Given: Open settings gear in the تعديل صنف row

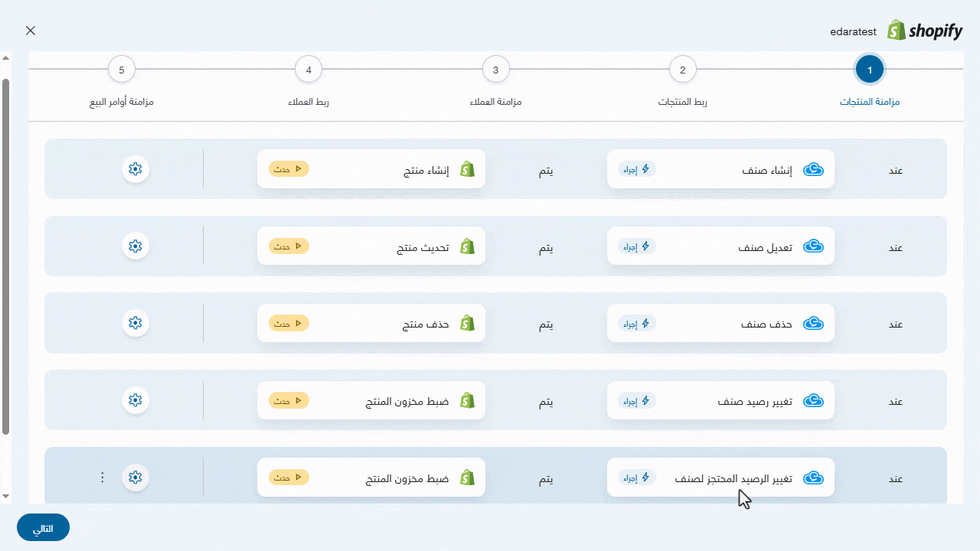Looking at the screenshot, I should 136,246.
